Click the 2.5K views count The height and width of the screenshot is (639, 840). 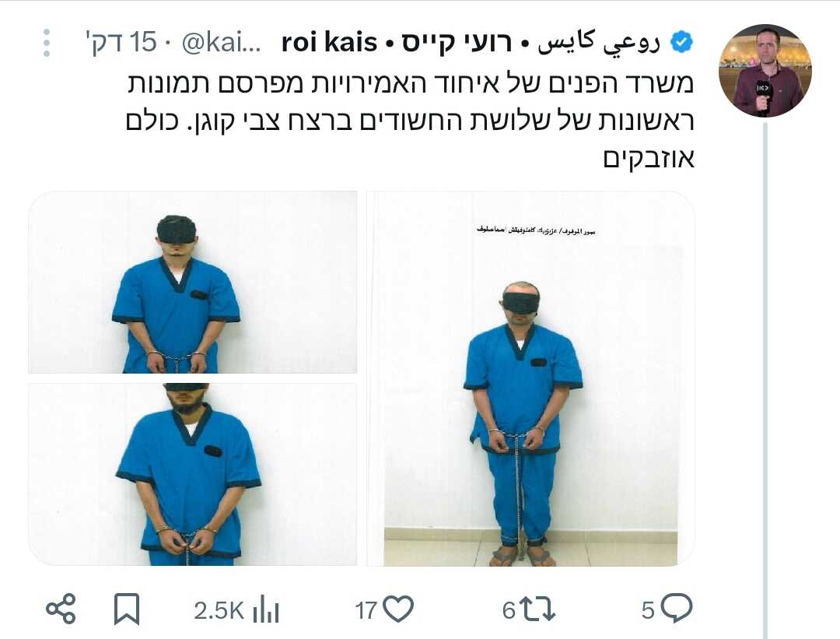(x=219, y=610)
